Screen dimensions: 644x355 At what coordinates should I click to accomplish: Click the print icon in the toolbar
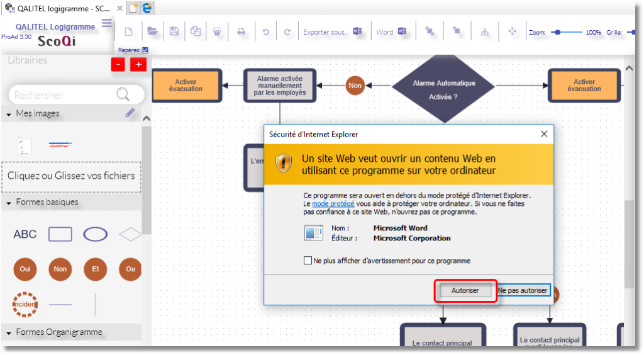coord(241,31)
